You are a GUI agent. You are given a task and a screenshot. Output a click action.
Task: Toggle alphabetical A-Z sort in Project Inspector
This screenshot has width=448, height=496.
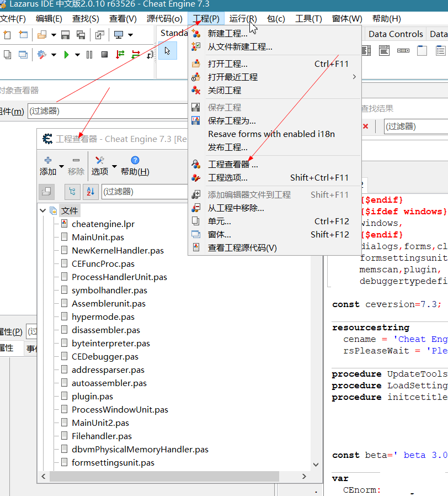(90, 192)
